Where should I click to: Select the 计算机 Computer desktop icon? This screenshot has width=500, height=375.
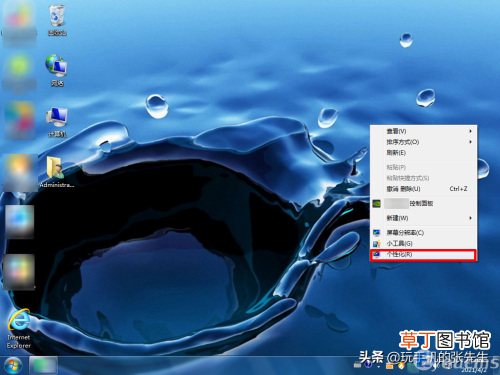pos(57,122)
